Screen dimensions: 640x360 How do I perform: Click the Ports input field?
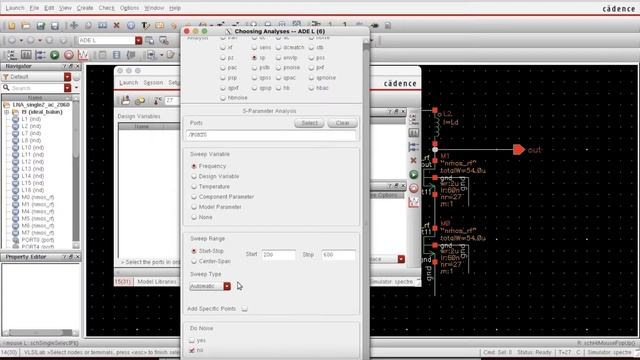pyautogui.click(x=271, y=135)
